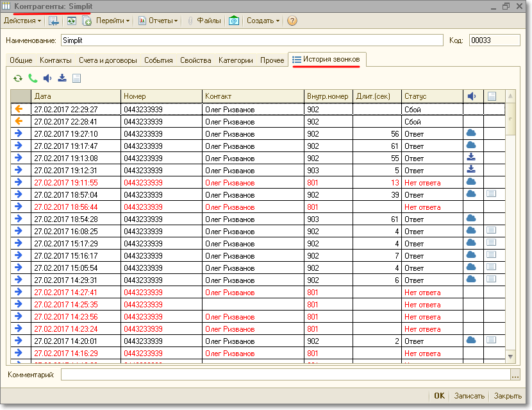Expand the Создать dropdown menu
This screenshot has height=410, width=532.
263,21
